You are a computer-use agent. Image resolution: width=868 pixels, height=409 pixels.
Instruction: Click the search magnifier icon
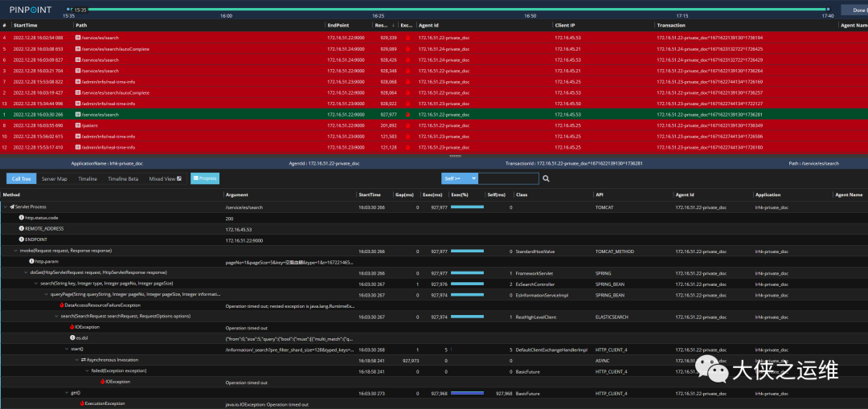pos(546,178)
